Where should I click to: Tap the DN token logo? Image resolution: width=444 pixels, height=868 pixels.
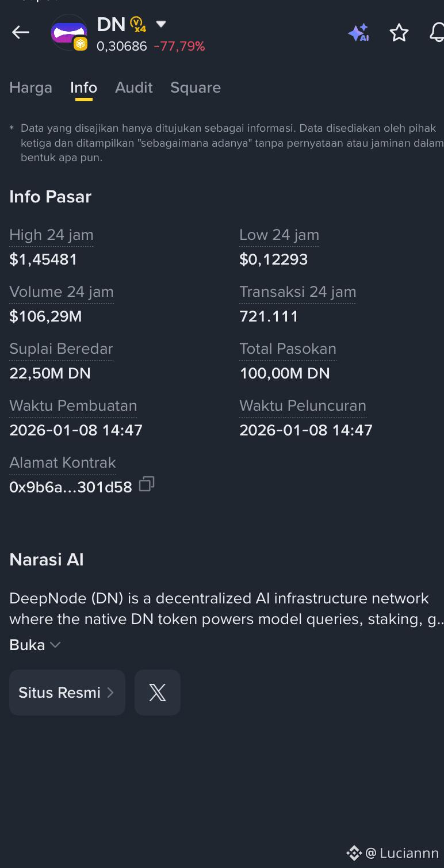tap(68, 32)
